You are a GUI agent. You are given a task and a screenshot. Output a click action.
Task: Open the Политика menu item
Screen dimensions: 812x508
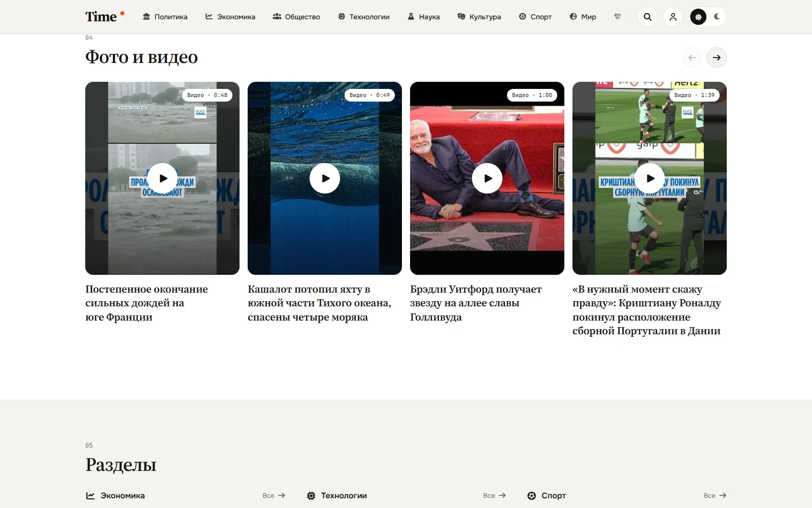(x=165, y=17)
